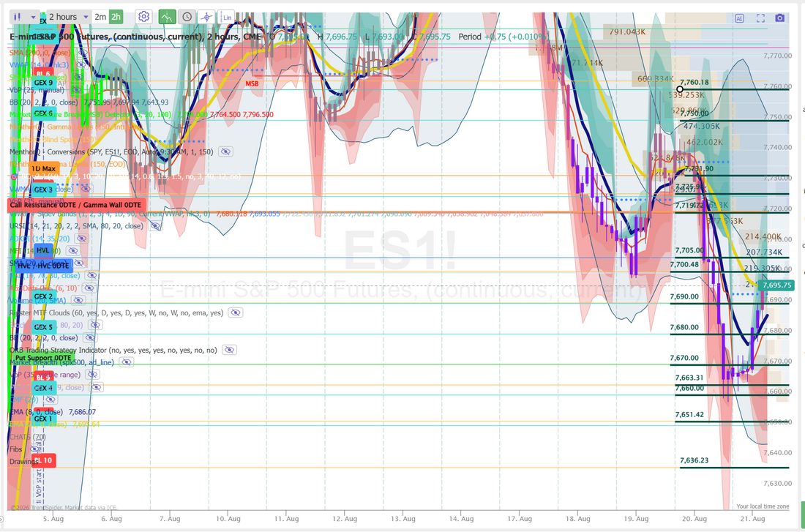Click the Call Resistance 0DTE / Gamma Wall label

coord(77,204)
